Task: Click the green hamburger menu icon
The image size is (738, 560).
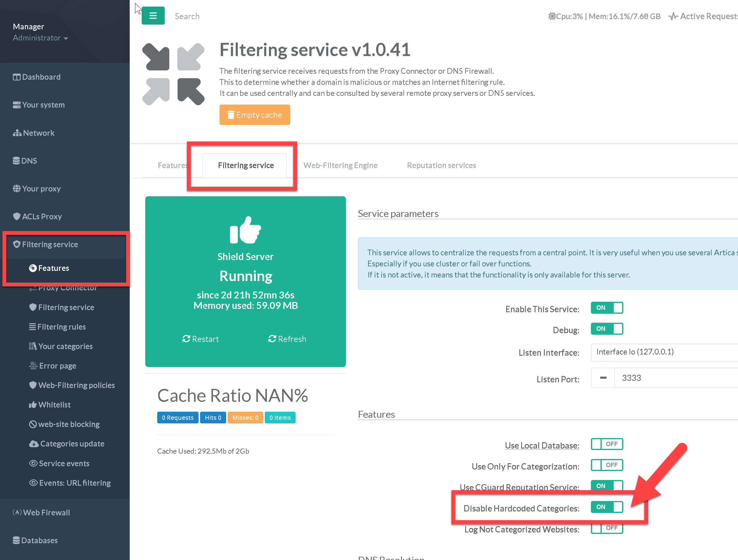Action: 153,16
